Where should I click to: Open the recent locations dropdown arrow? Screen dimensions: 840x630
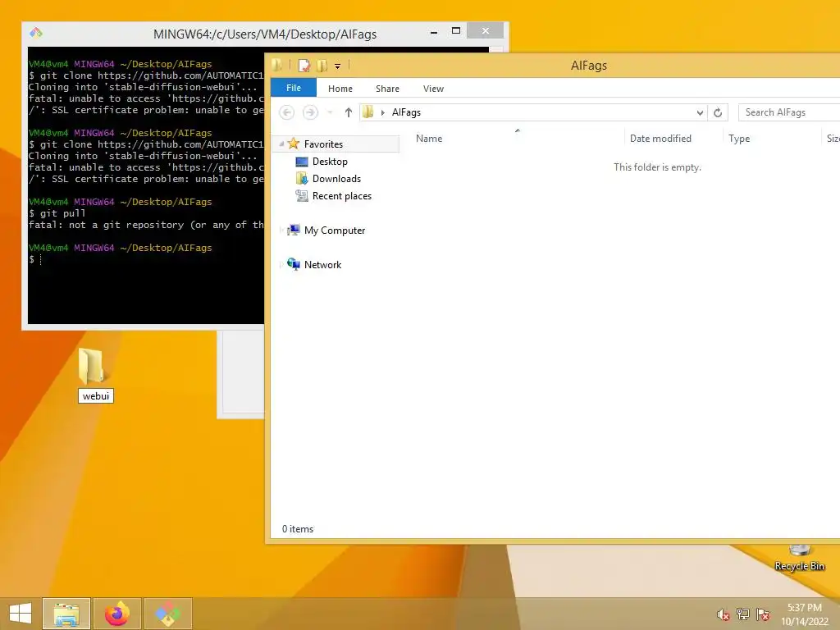[x=330, y=112]
